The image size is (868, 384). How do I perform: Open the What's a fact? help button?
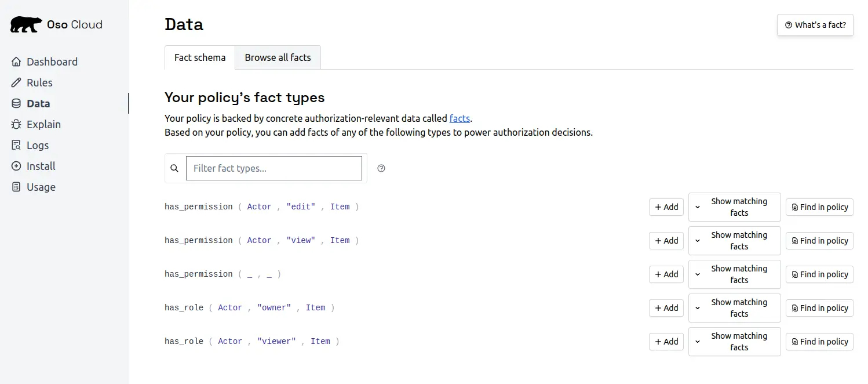pos(815,25)
